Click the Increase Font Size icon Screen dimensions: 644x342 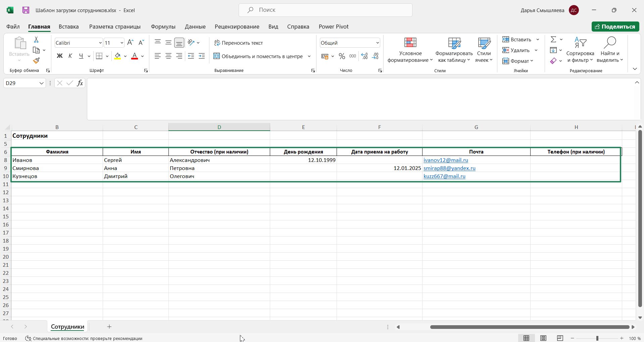[130, 43]
